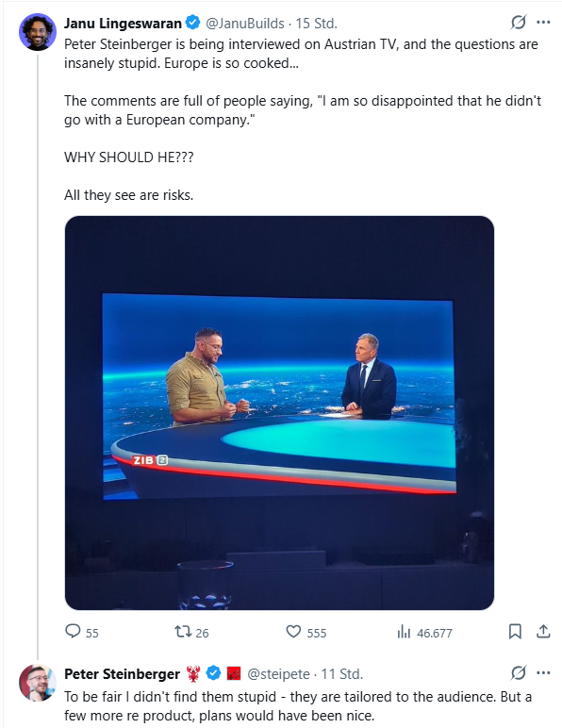Image resolution: width=562 pixels, height=728 pixels.
Task: Reply to Janu's post via comment icon
Action: [x=73, y=632]
